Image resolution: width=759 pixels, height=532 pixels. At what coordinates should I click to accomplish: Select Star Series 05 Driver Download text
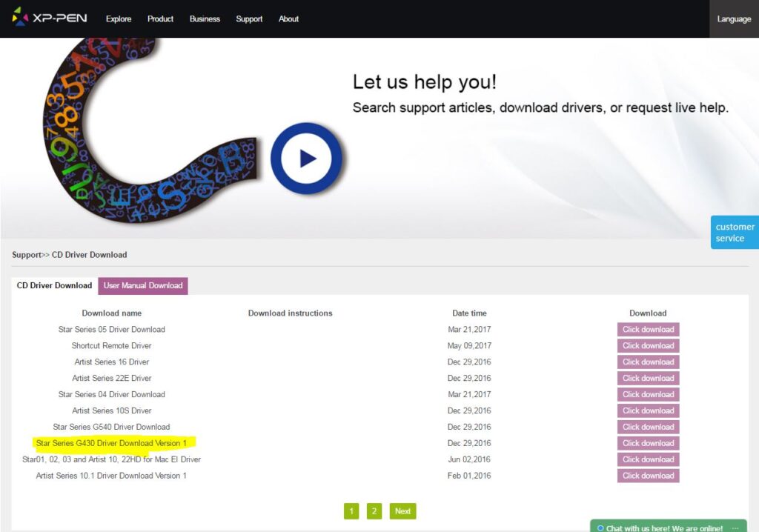[x=112, y=330]
